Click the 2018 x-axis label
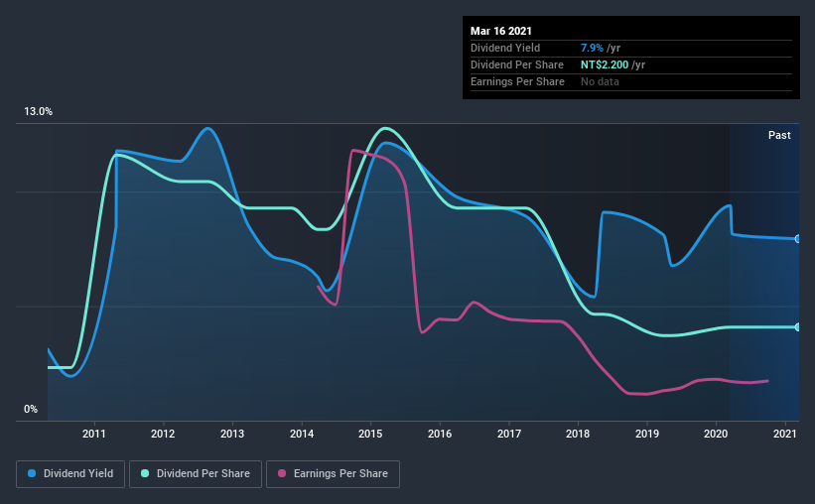Viewport: 815px width, 504px height. click(578, 434)
